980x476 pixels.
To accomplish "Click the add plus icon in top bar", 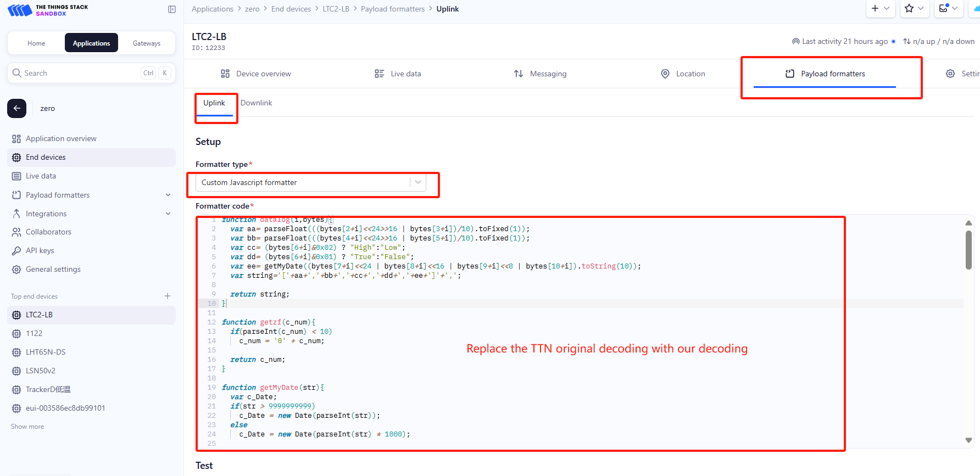I will [881, 8].
